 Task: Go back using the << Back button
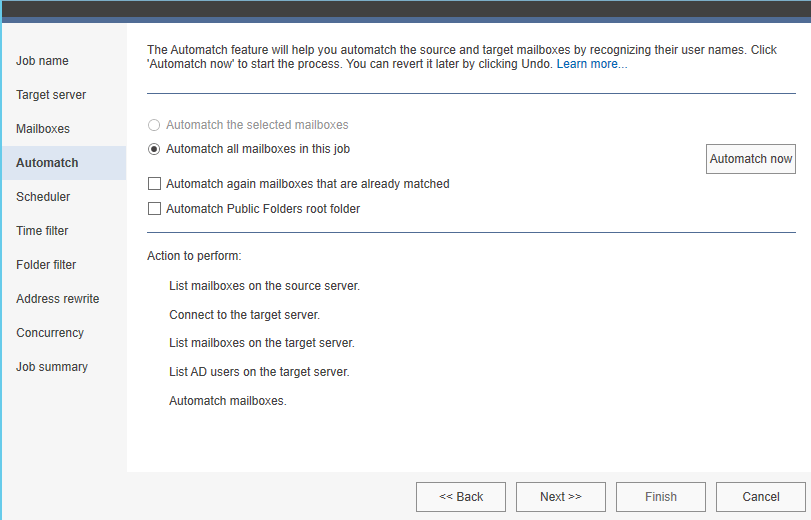click(x=461, y=497)
